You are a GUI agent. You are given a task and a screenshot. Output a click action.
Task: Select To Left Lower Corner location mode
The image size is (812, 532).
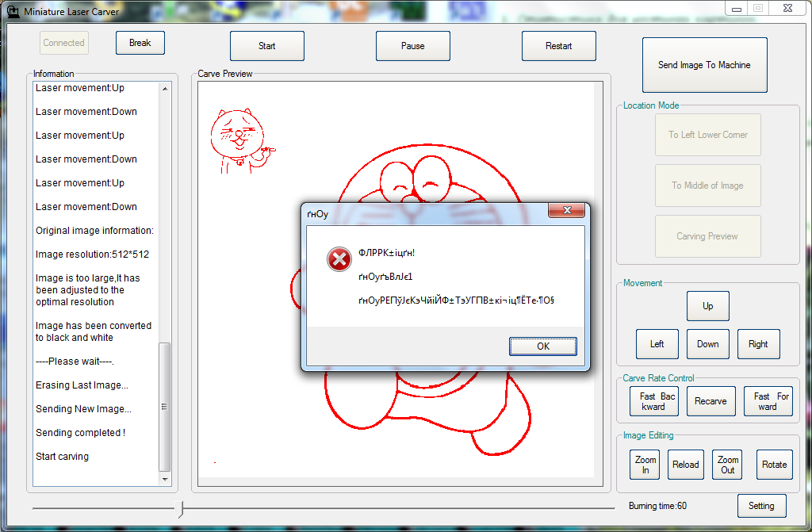pyautogui.click(x=708, y=135)
